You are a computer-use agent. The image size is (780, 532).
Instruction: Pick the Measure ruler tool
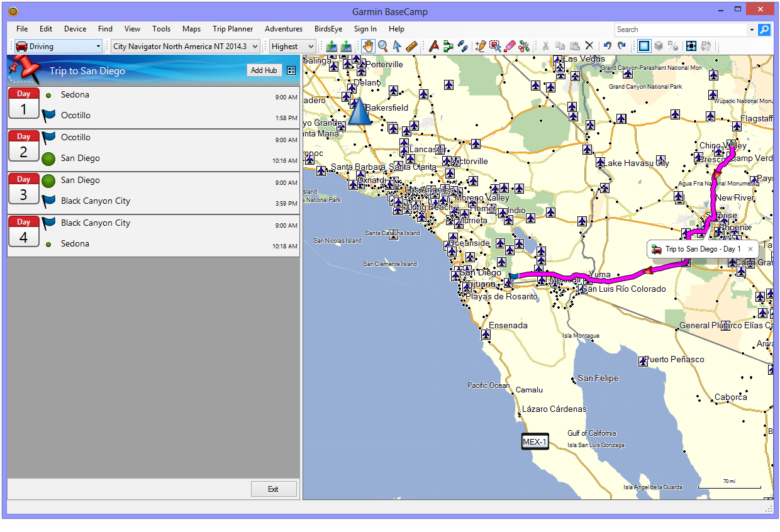(412, 46)
